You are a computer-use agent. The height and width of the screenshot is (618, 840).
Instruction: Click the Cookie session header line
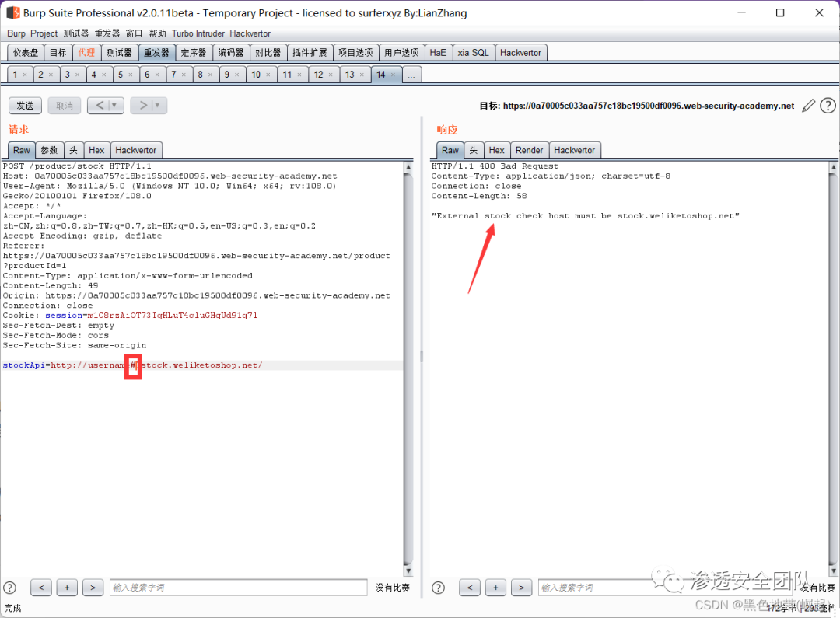click(x=130, y=316)
